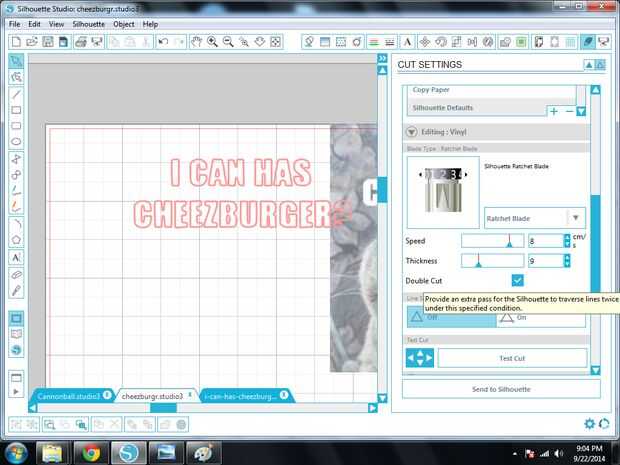Screen dimensions: 620x465
Task: Click the Test Cut button
Action: pyautogui.click(x=512, y=358)
